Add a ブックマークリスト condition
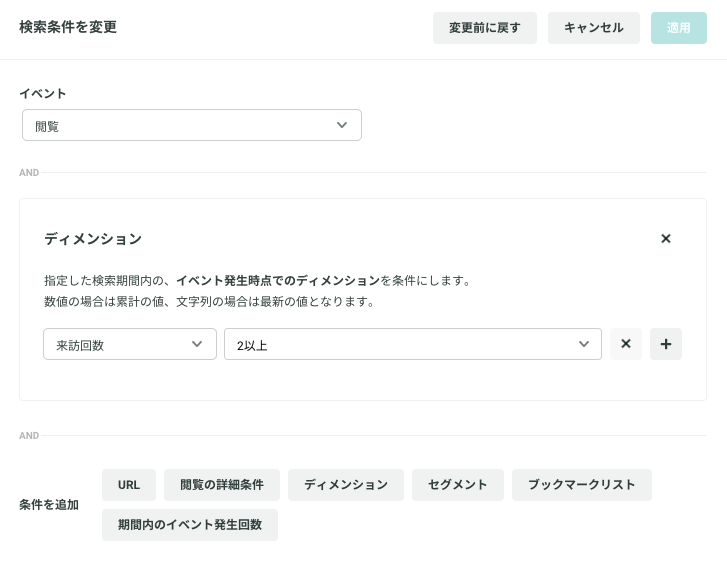The width and height of the screenshot is (727, 588). [x=581, y=485]
